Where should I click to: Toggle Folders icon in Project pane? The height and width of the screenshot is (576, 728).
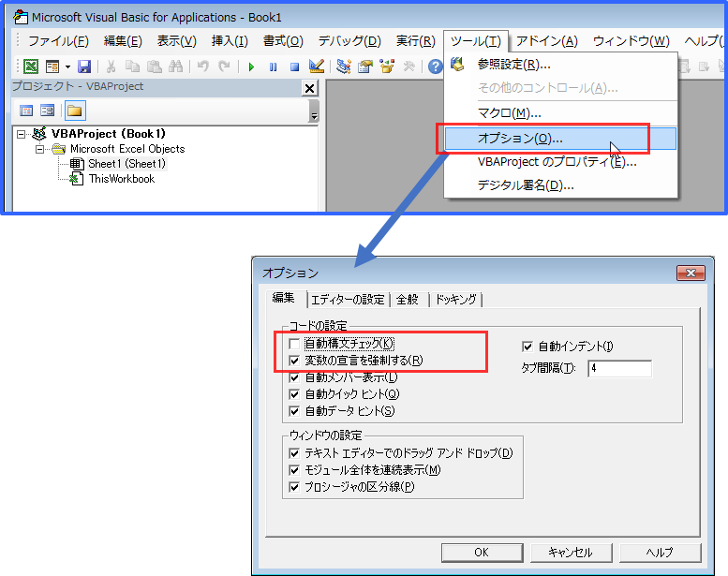point(75,111)
